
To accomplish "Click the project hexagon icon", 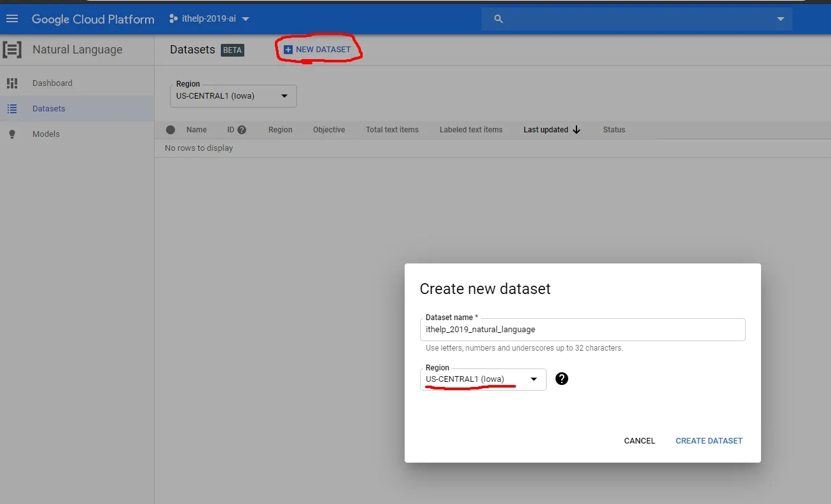I will point(173,18).
